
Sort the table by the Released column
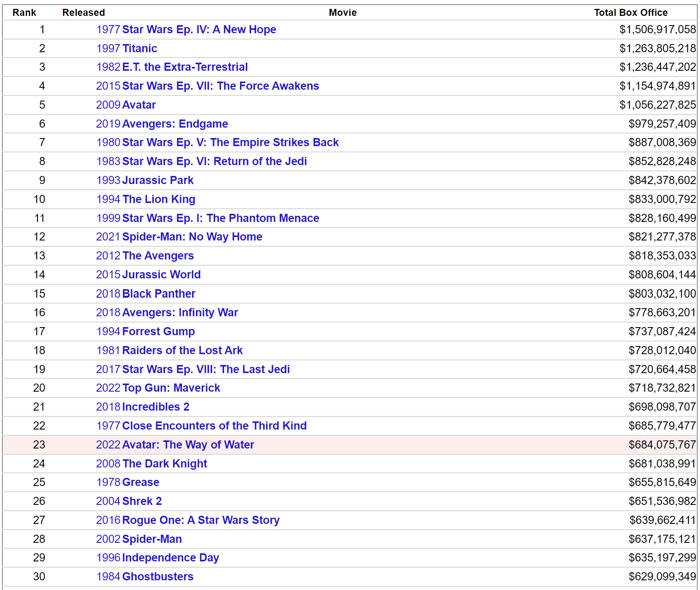click(x=83, y=12)
